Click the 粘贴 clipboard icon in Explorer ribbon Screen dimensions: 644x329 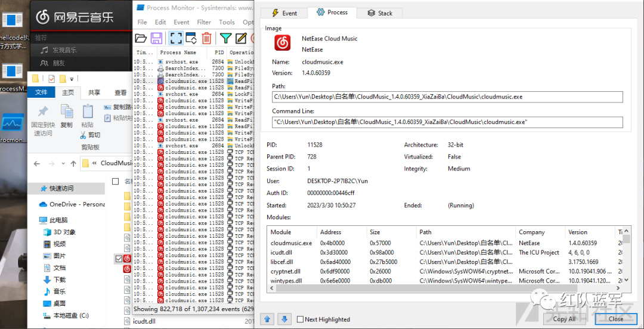pyautogui.click(x=88, y=111)
